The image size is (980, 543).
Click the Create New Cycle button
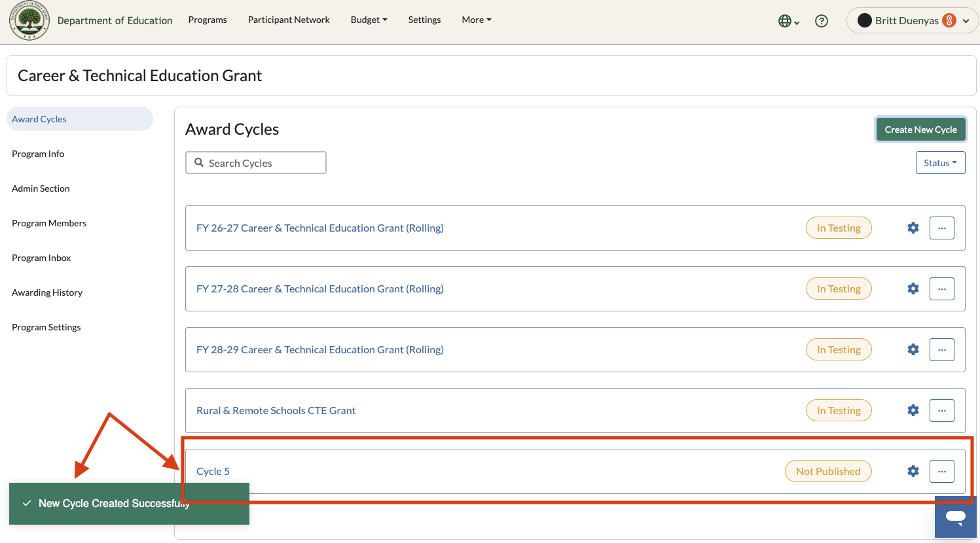coord(920,130)
